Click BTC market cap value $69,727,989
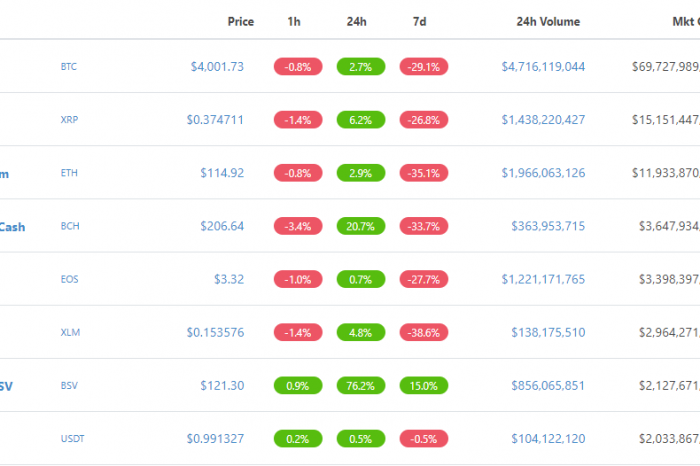Image resolution: width=700 pixels, height=466 pixels. [666, 67]
